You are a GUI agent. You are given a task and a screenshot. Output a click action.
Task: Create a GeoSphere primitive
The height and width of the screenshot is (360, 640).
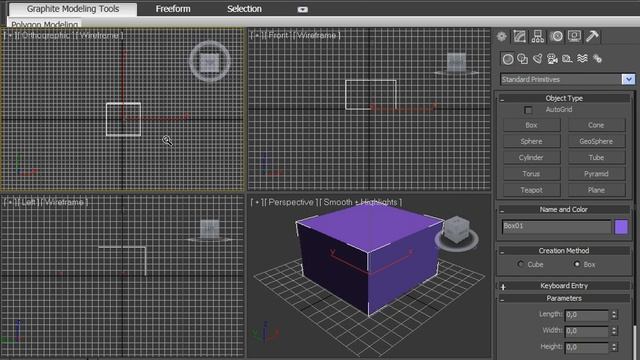point(596,141)
